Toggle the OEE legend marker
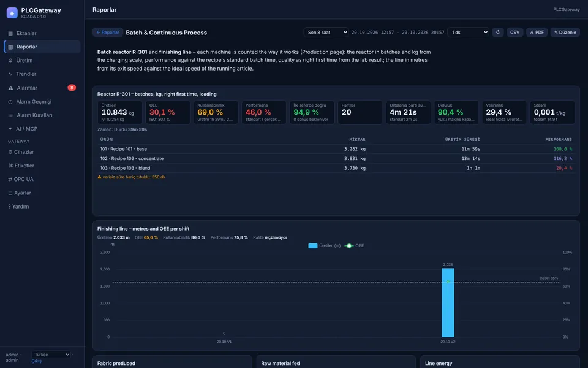 (349, 245)
